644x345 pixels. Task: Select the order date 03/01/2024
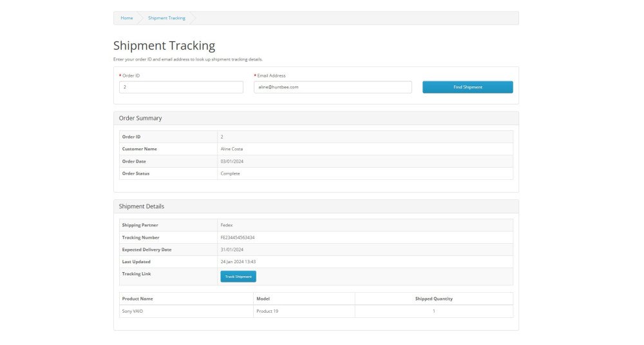[x=231, y=161]
